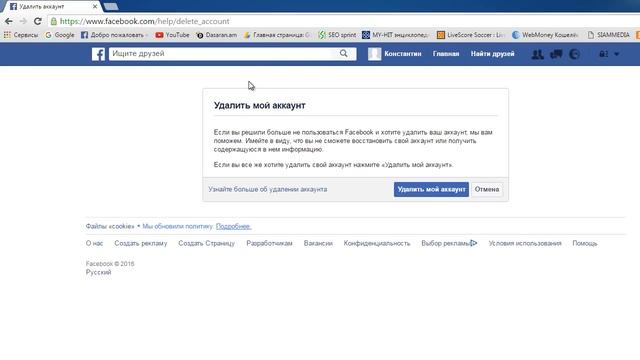
Task: Click the blue 'Удалить мой аккаунт' button
Action: [431, 189]
